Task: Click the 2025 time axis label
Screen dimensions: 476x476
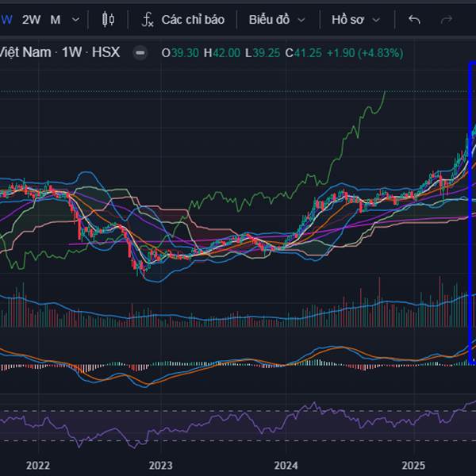Action: (414, 466)
